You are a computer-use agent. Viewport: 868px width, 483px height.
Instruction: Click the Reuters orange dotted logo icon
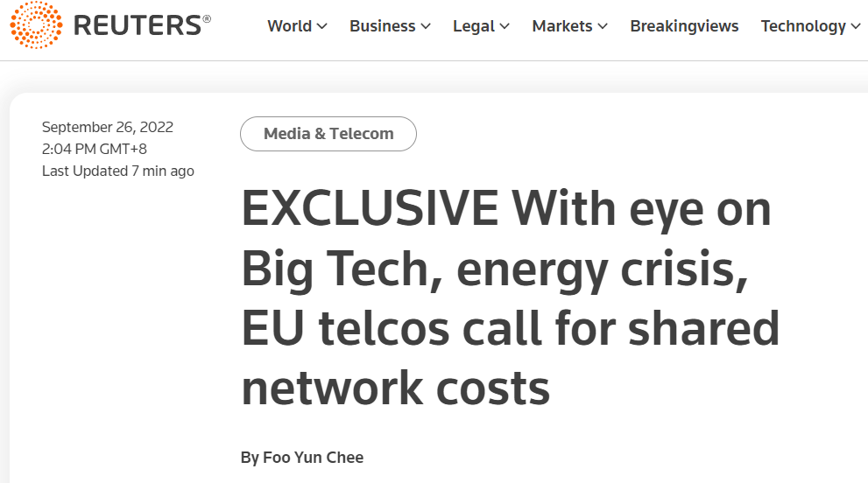36,26
